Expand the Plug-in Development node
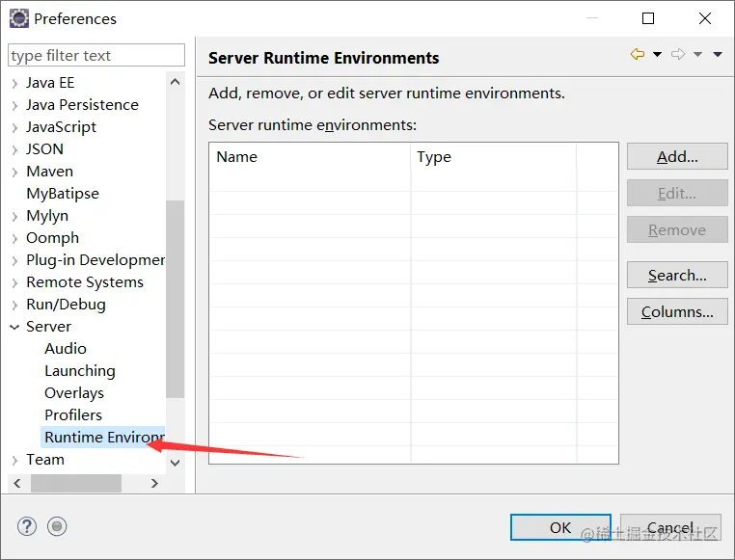The image size is (735, 560). coord(15,261)
